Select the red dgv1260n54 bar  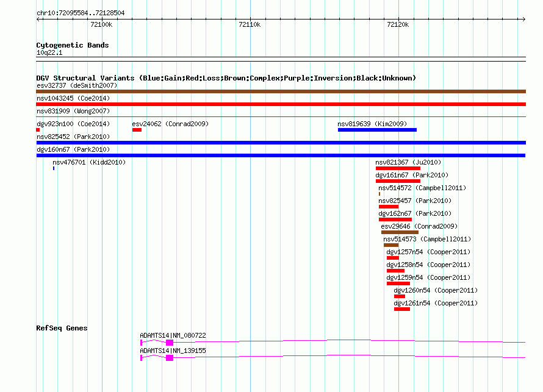pos(399,296)
